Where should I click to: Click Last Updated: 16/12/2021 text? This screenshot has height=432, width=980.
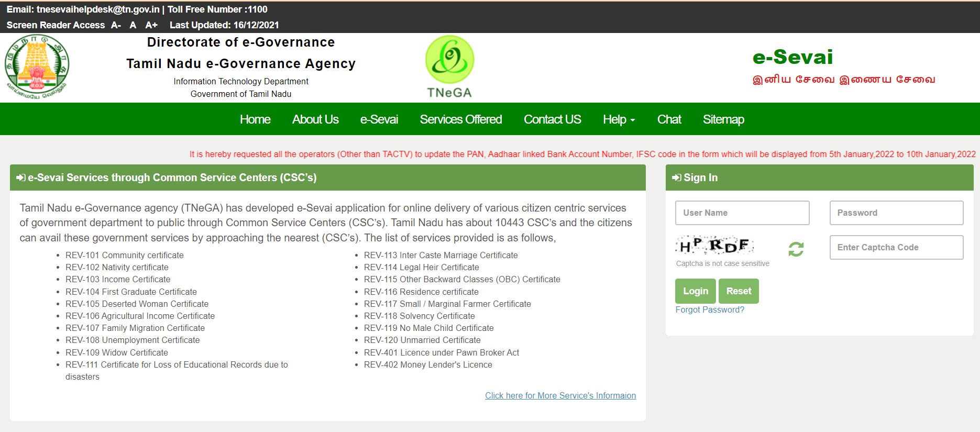224,25
